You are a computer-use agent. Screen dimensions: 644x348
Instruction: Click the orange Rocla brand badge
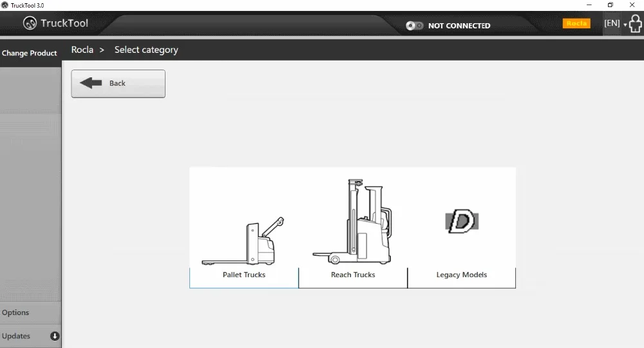[576, 23]
